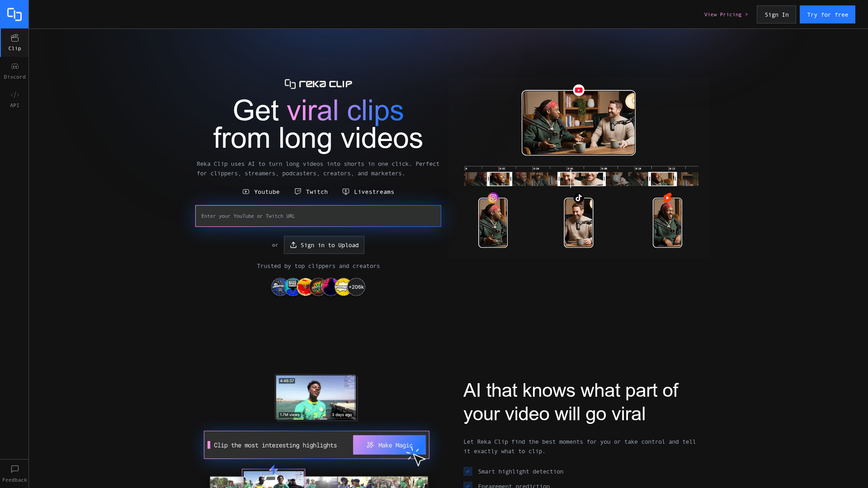
Task: Click the 0:12 mark on the timeline ruler
Action: pos(672,169)
